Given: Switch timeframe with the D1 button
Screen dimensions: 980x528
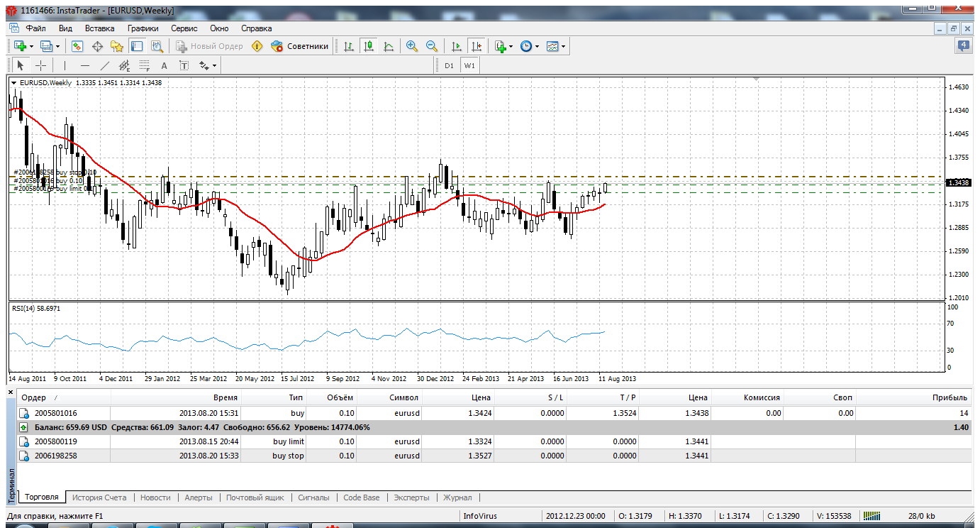Looking at the screenshot, I should tap(449, 65).
